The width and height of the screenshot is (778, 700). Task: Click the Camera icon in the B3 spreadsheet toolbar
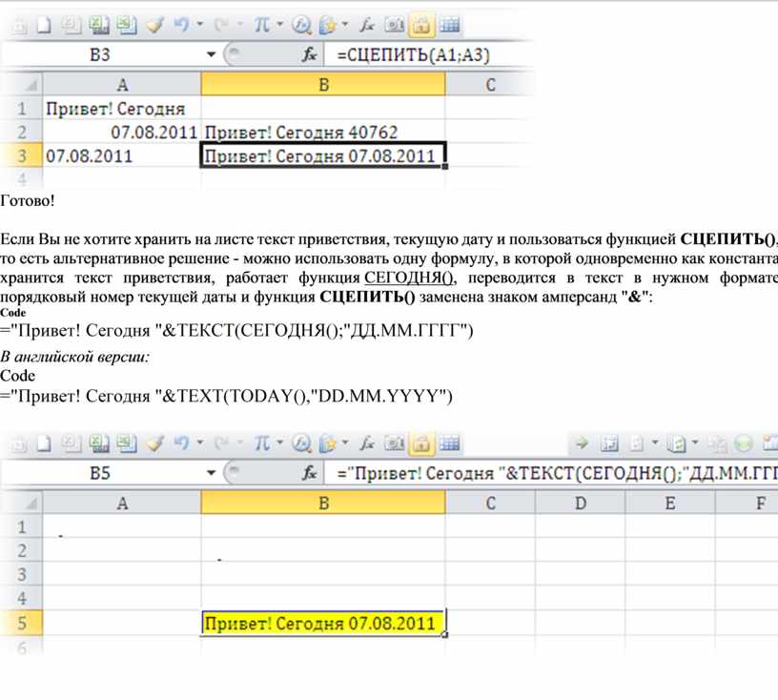(395, 25)
